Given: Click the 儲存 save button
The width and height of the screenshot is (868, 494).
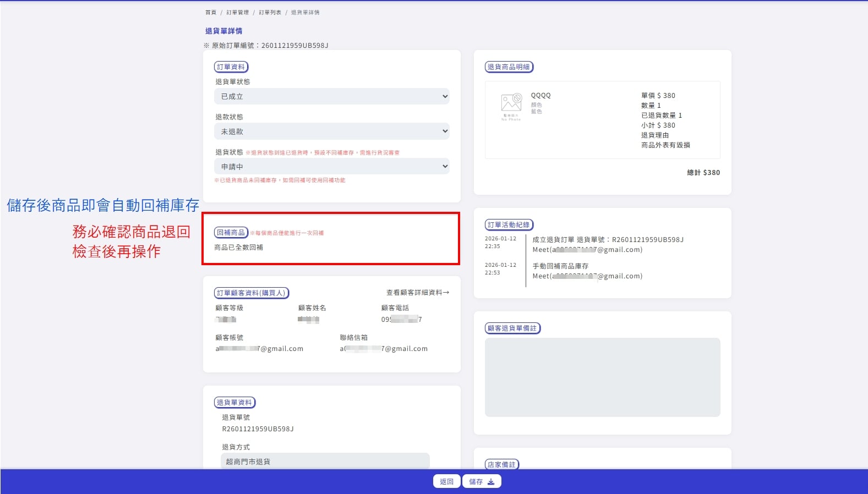Looking at the screenshot, I should pos(482,481).
